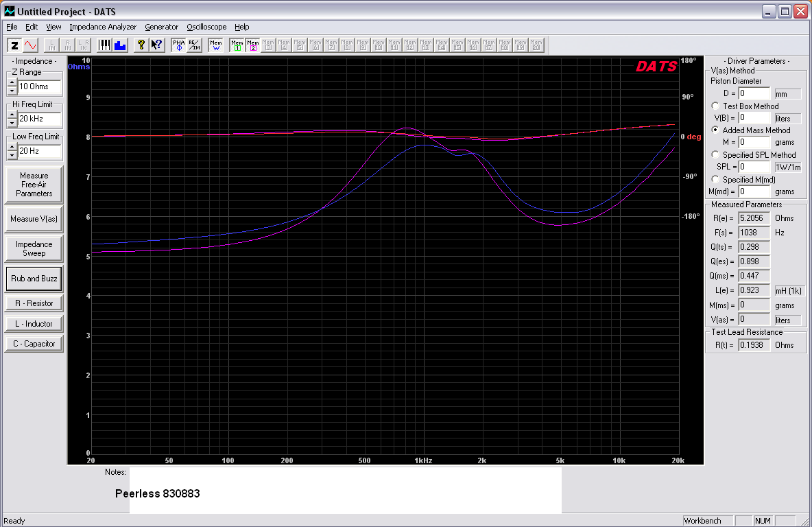Screen dimensions: 812x527
Task: Start an Impedance Sweep
Action: [x=34, y=248]
